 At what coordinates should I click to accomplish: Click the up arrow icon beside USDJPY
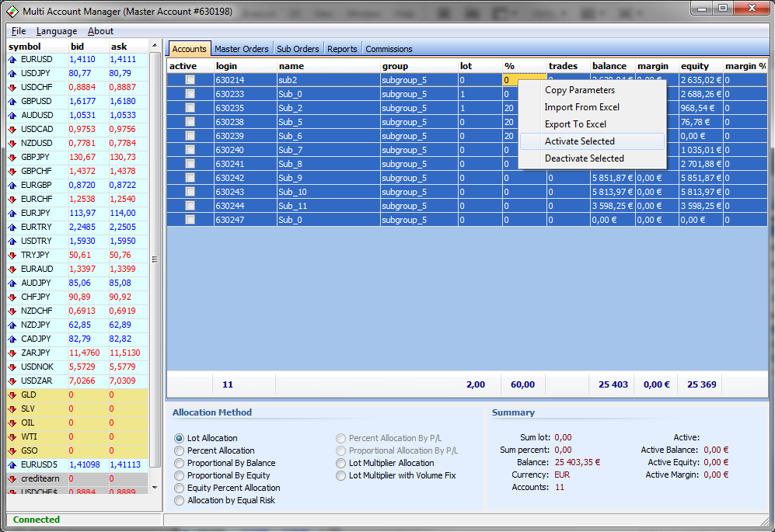point(12,73)
